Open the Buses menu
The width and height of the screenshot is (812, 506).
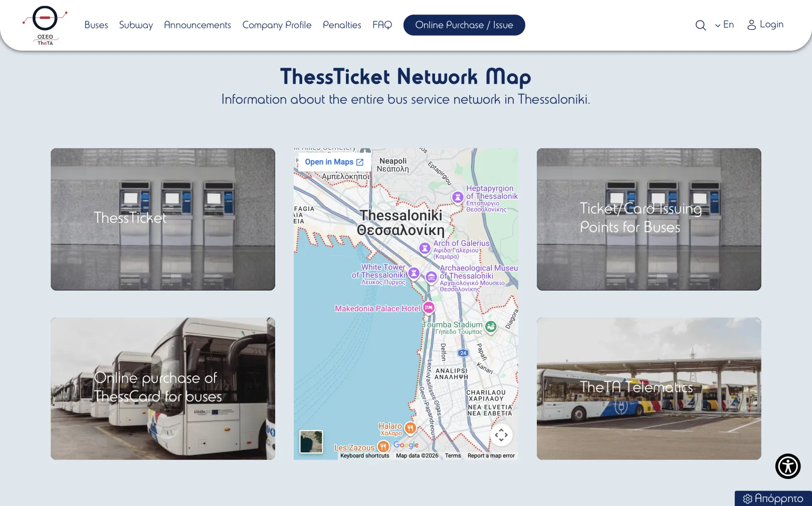click(96, 25)
